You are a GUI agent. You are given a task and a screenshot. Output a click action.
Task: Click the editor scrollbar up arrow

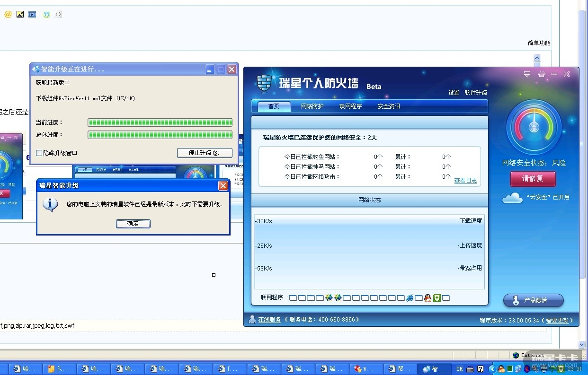tap(537, 58)
